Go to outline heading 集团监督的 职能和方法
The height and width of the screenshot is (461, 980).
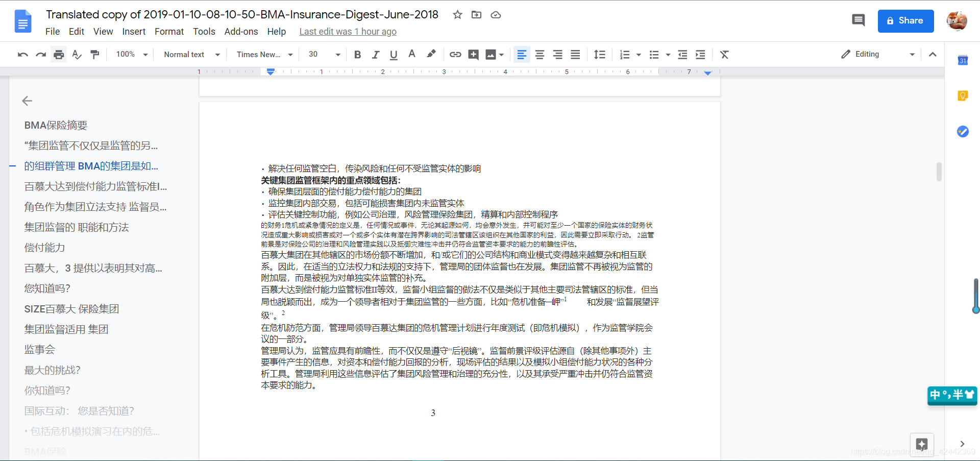click(77, 227)
